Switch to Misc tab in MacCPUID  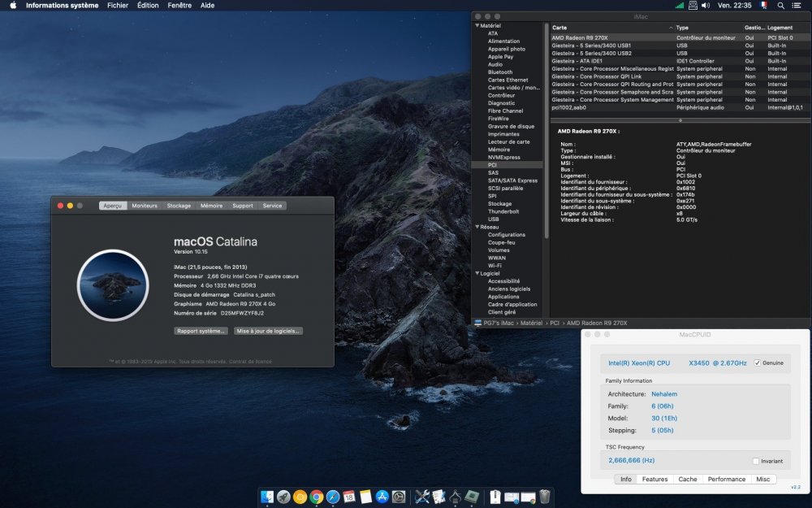coord(762,479)
